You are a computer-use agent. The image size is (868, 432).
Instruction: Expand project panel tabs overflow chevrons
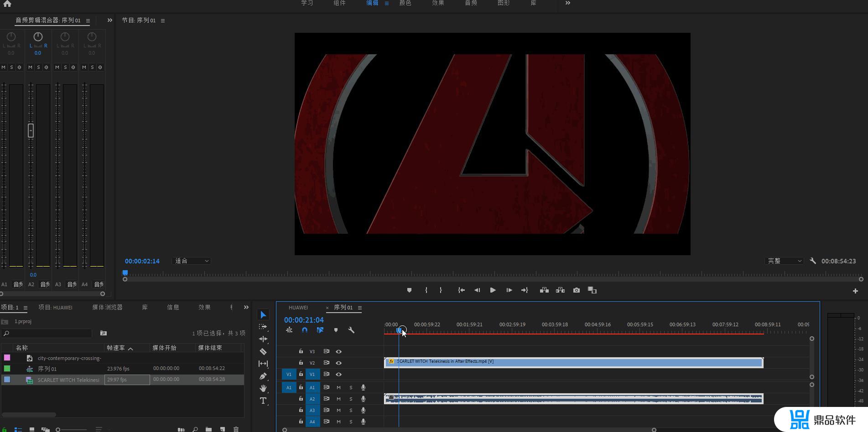246,307
